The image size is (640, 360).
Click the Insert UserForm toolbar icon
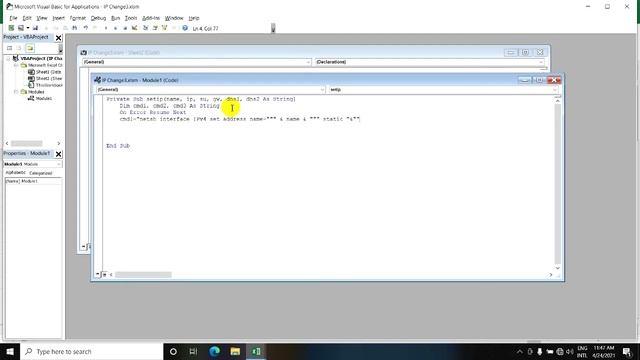pos(21,28)
